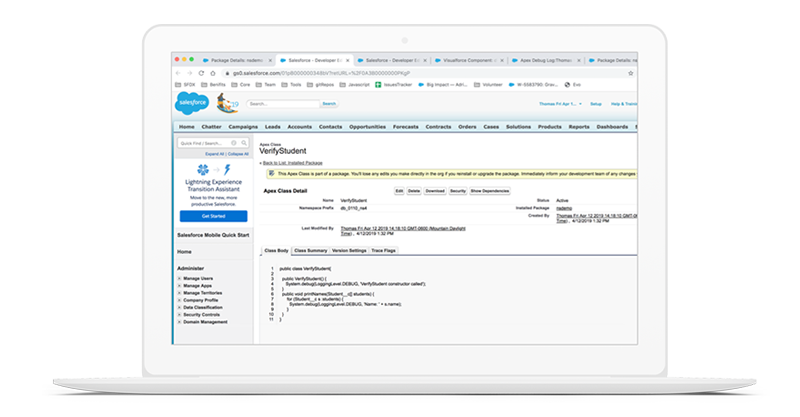Follow the Back to List: Installed Package link
The height and width of the screenshot is (417, 800).
292,163
